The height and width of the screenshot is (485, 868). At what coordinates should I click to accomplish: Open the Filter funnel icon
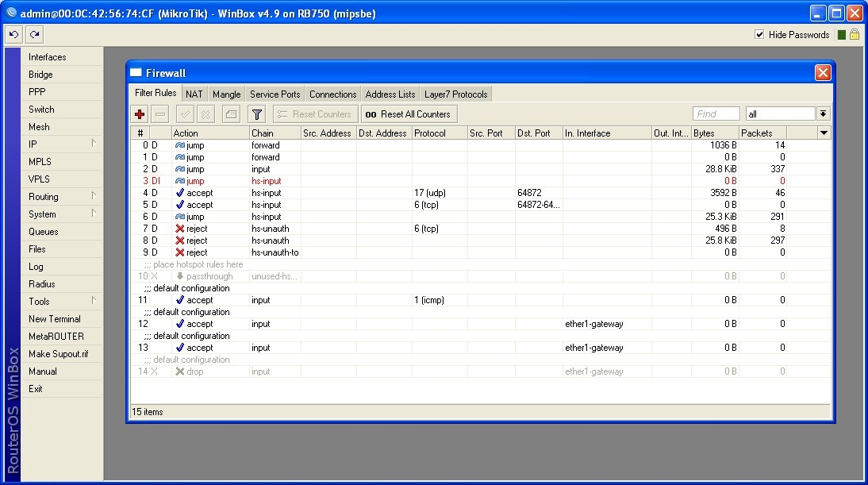257,114
